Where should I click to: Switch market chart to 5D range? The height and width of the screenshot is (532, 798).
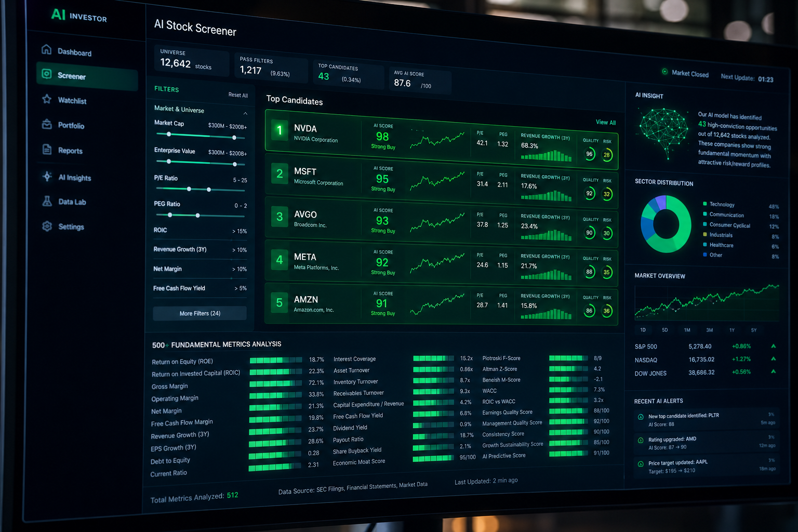click(664, 330)
